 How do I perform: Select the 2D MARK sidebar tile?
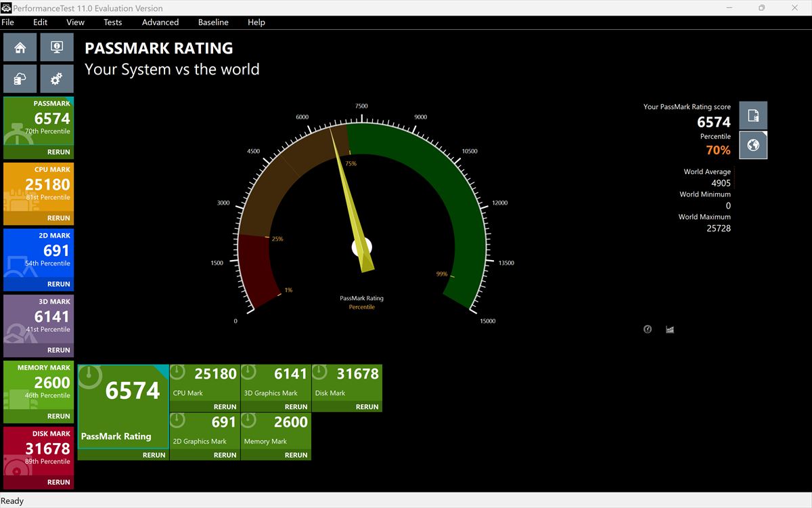(39, 254)
